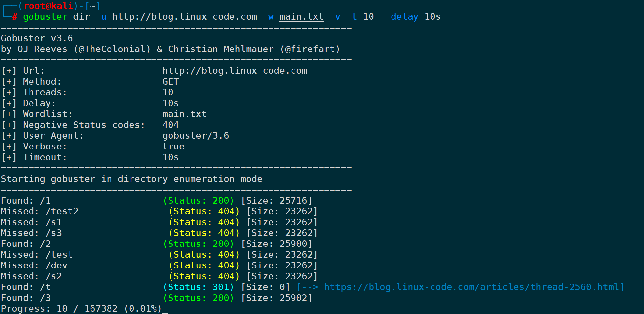Click the Wordlist value main.txt
Screen dimensions: 644x314
[x=185, y=114]
